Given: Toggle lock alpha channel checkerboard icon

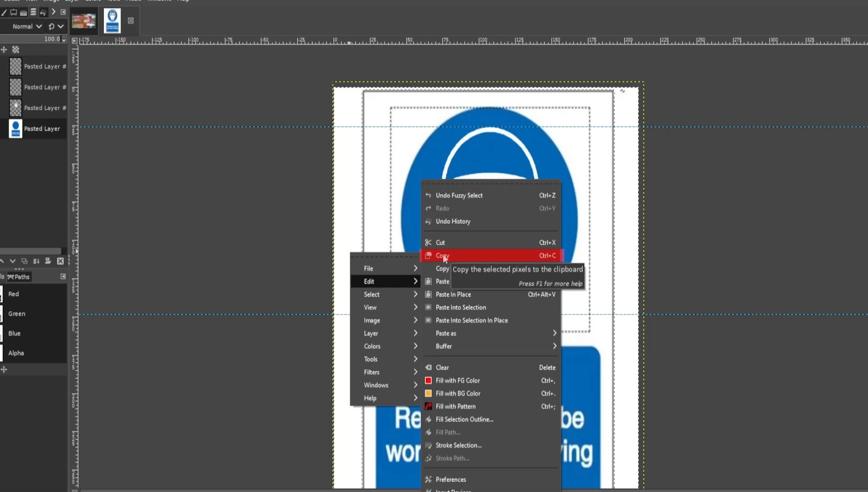Looking at the screenshot, I should coord(15,49).
